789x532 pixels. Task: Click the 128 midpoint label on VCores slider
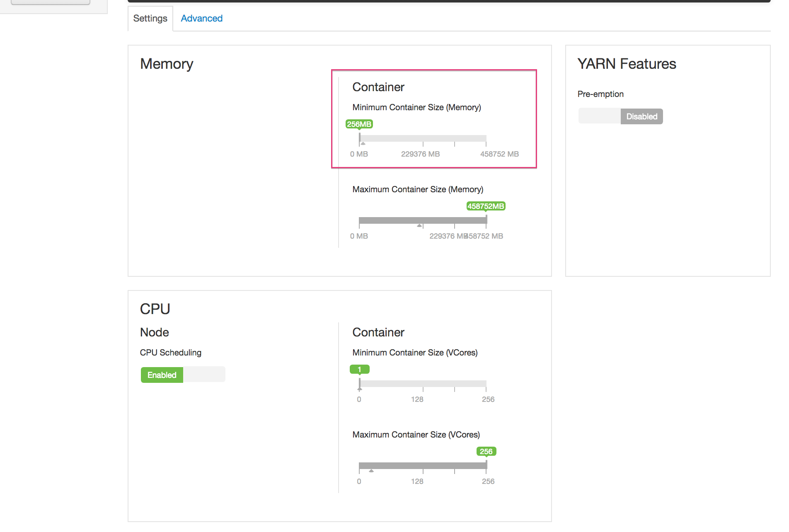pos(417,399)
